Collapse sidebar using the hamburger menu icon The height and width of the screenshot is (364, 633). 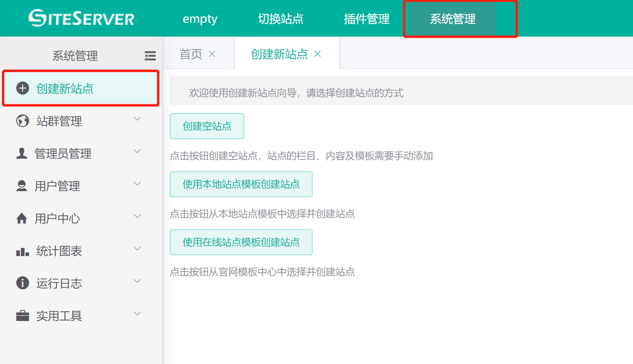[x=150, y=56]
